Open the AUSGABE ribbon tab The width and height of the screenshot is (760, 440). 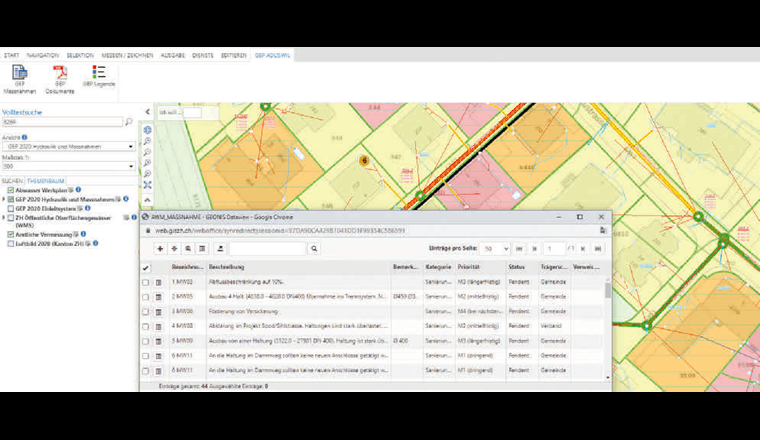tap(173, 56)
